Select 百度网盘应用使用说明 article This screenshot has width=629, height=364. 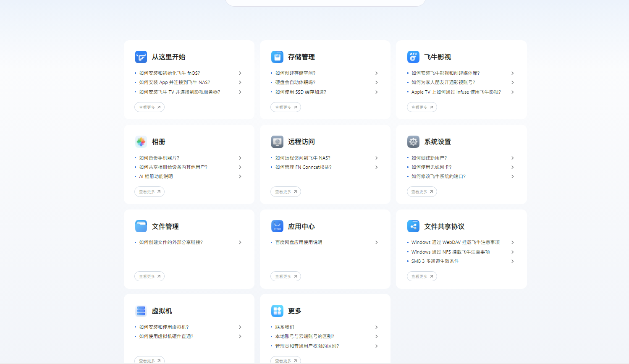299,242
